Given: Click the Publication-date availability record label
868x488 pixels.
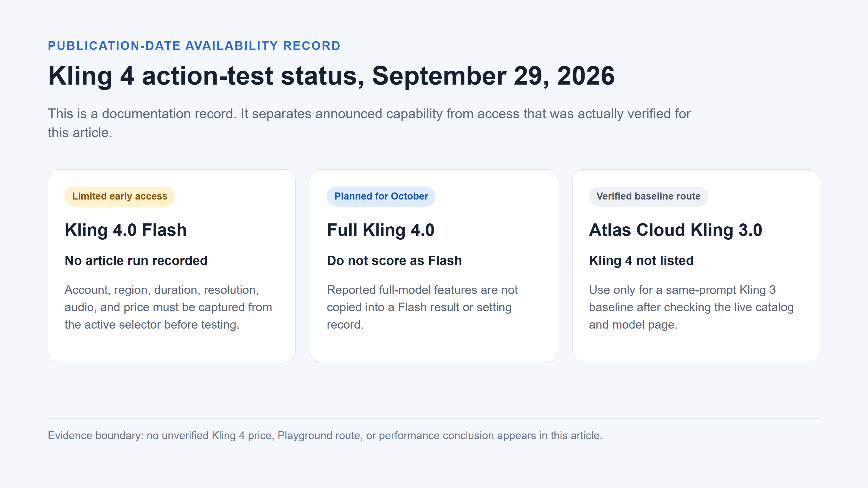Looking at the screenshot, I should [x=194, y=46].
